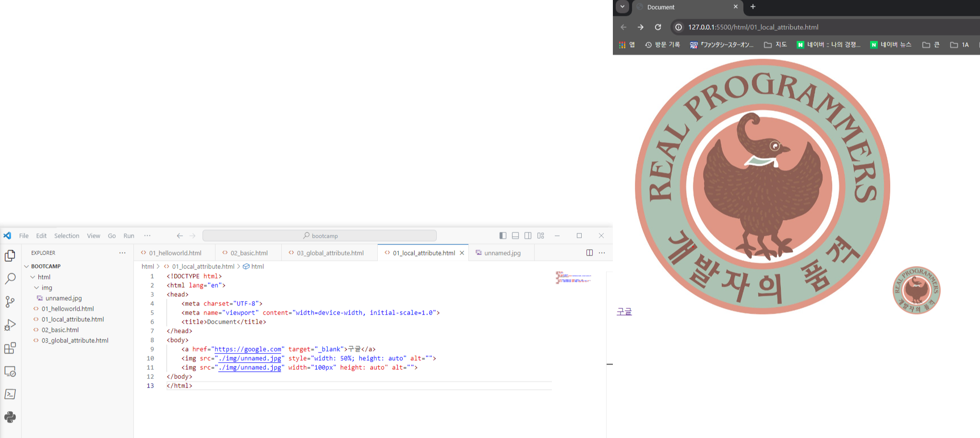Toggle bottom panel layout icon
Viewport: 980px width, 438px height.
coord(515,235)
